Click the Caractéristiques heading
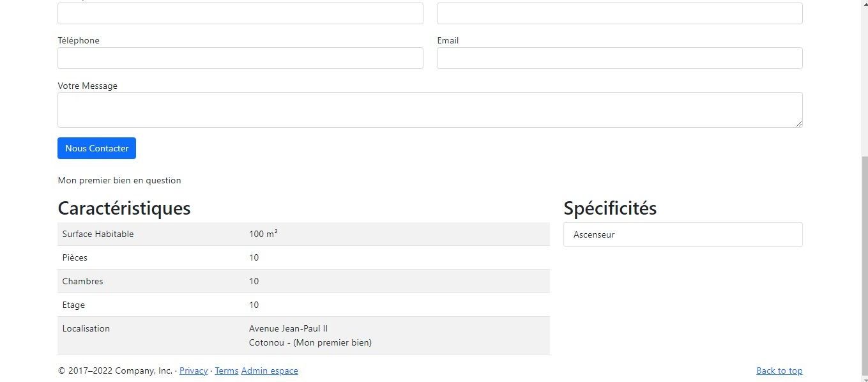The image size is (868, 382). [124, 208]
